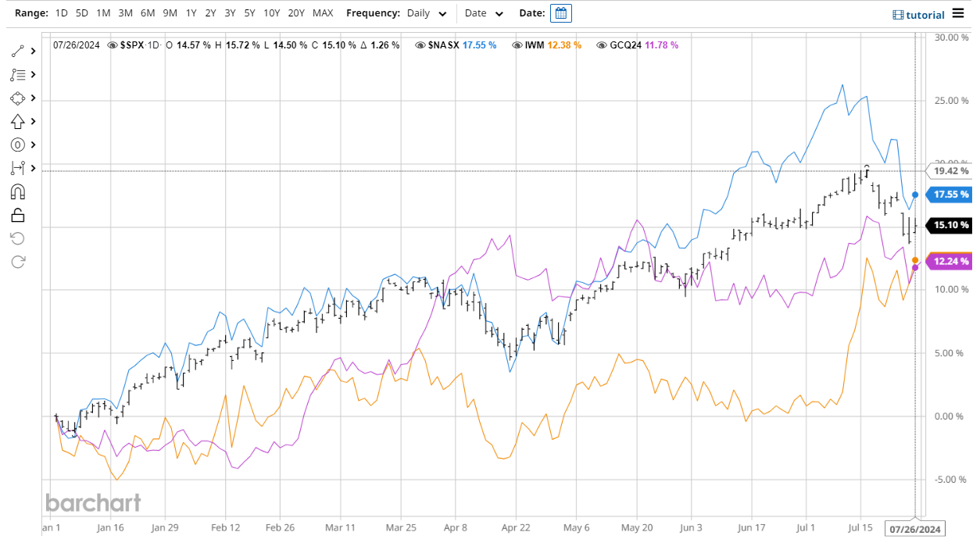The image size is (980, 550).
Task: Click the Jul 15 axis label
Action: click(x=860, y=528)
